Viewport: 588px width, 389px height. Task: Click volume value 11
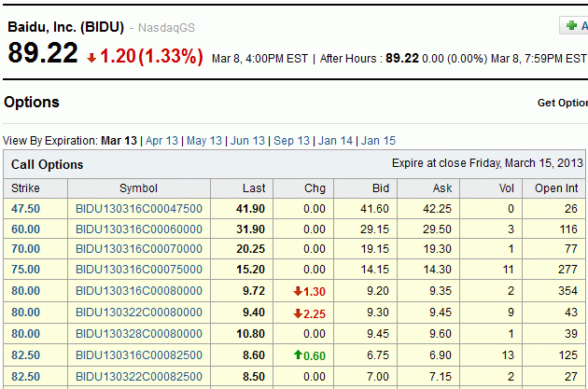tap(508, 269)
